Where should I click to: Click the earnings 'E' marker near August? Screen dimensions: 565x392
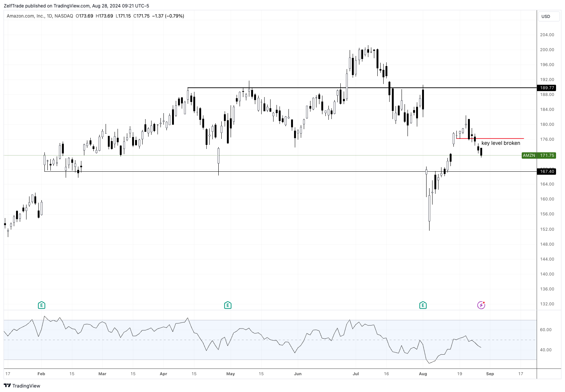click(423, 305)
